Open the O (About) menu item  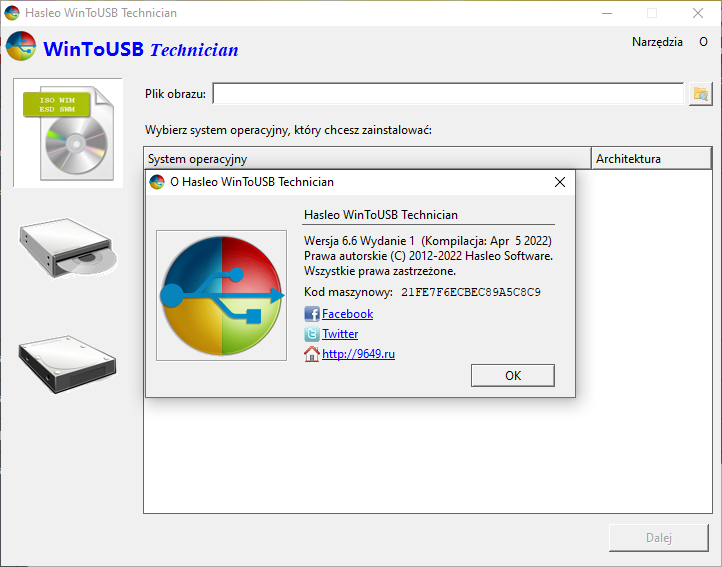pos(703,42)
